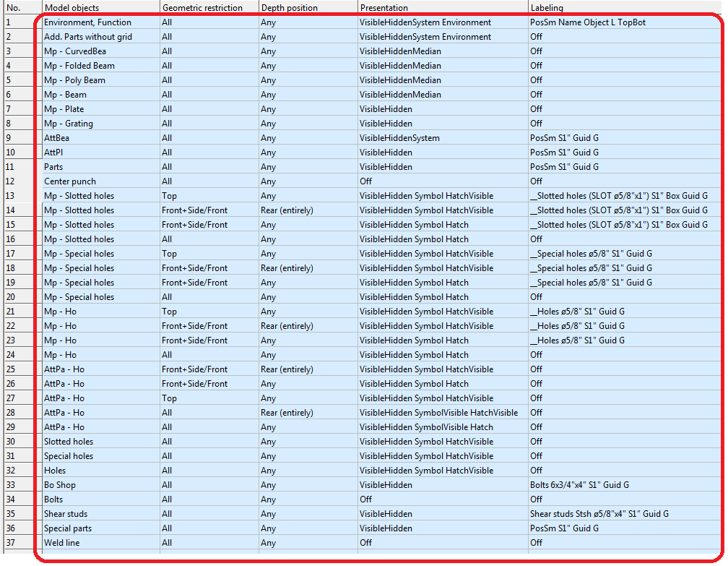Select the AttPl cell
728x566 pixels.
coord(101,152)
